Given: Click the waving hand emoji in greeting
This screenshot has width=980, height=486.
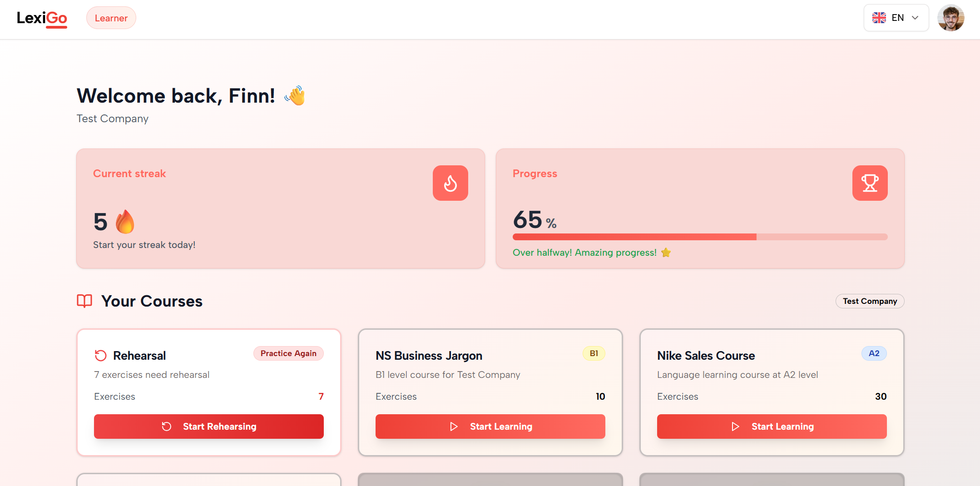Looking at the screenshot, I should coord(295,96).
